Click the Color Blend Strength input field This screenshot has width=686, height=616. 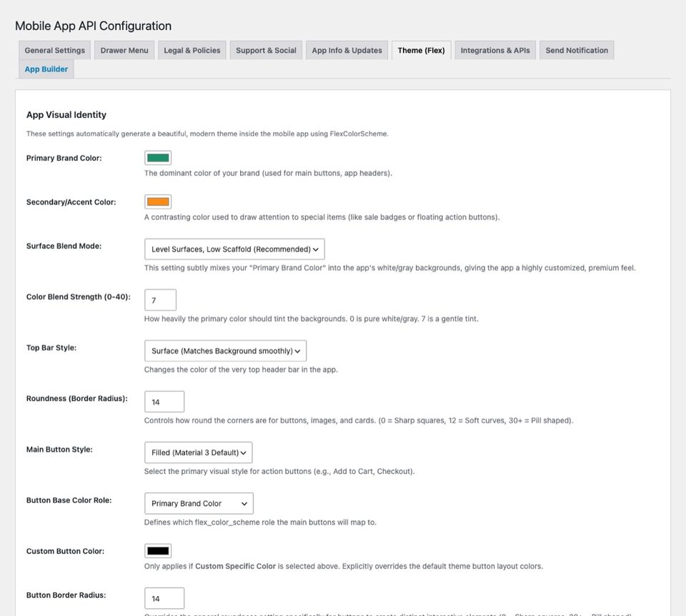160,300
